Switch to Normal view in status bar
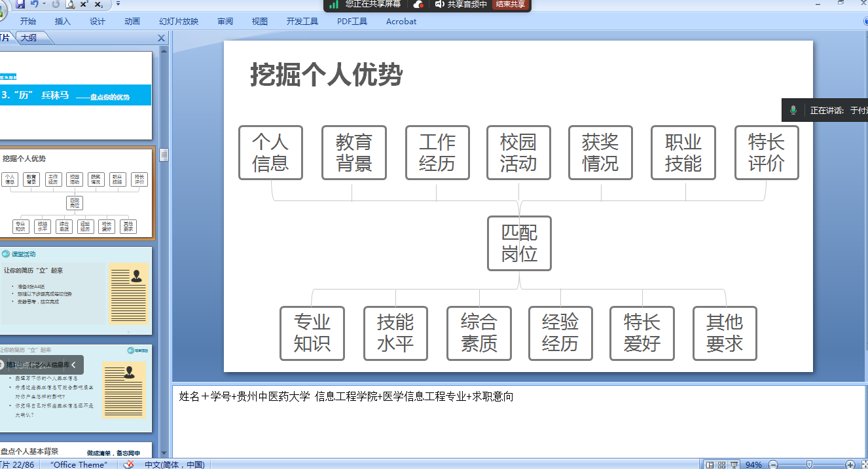 point(710,464)
